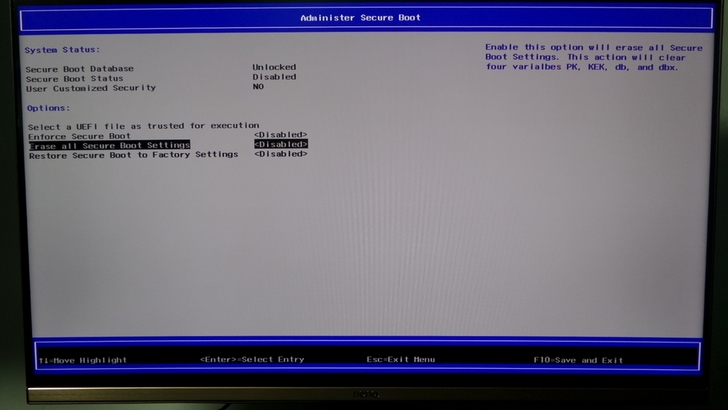The width and height of the screenshot is (728, 410).
Task: Open Enforce Secure Boot <Disabled> value
Action: point(280,135)
